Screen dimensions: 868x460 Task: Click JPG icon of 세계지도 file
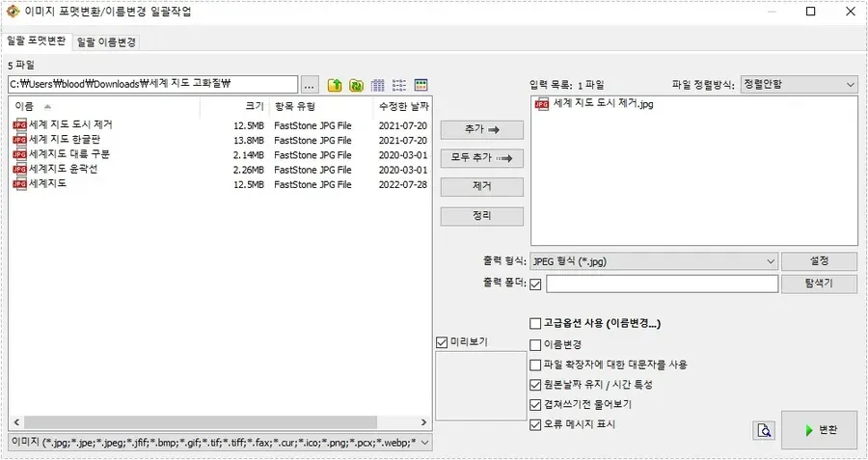coord(20,184)
